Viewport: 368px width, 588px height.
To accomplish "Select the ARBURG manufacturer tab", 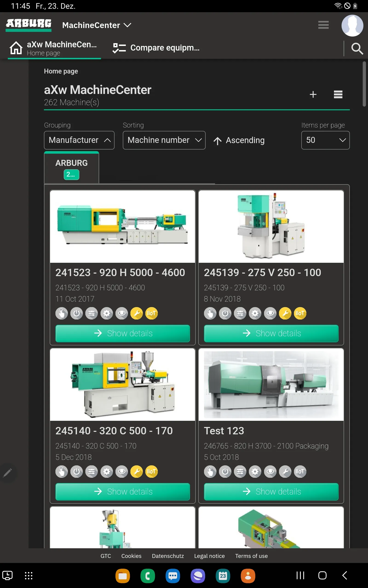I will [72, 168].
